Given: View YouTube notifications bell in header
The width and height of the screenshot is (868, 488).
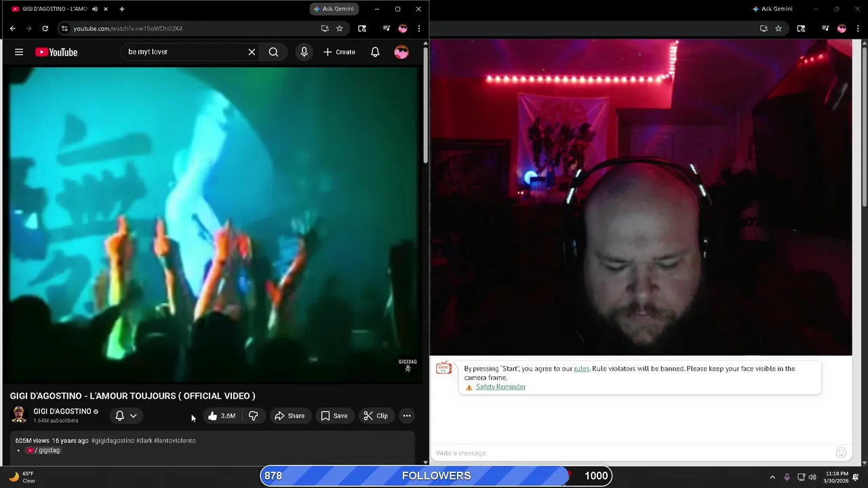Looking at the screenshot, I should tap(375, 52).
